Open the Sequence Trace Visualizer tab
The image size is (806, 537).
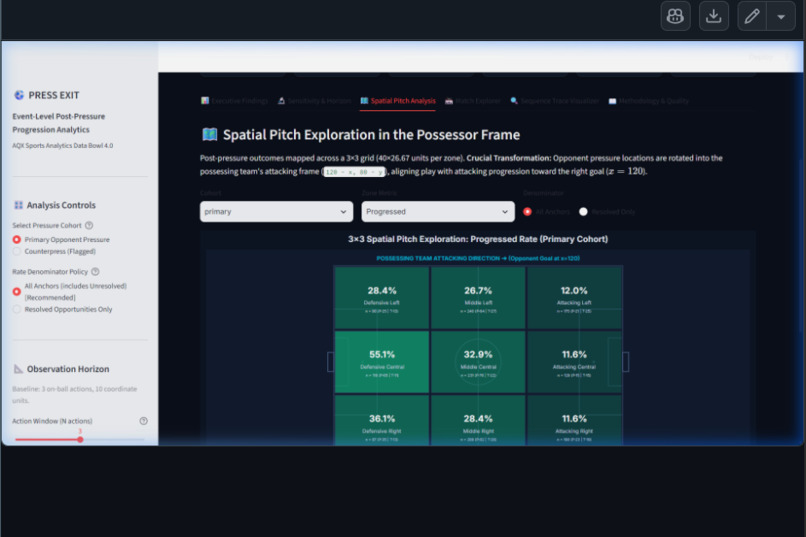[x=555, y=101]
